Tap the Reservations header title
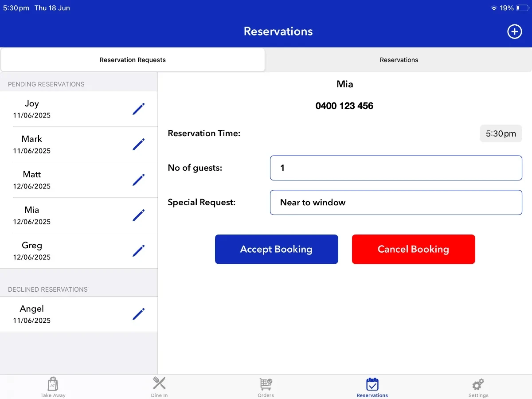Screen dimensions: 532x399 (278, 31)
